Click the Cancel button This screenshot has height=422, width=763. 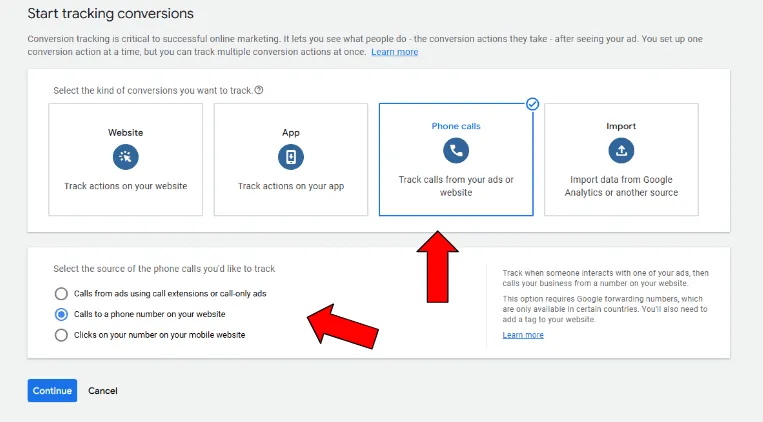(x=103, y=390)
